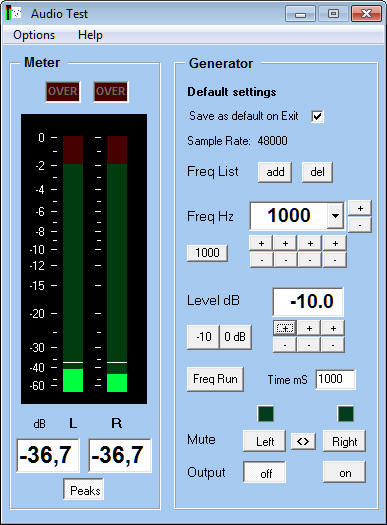Click the left channel green indicator square

tap(265, 414)
